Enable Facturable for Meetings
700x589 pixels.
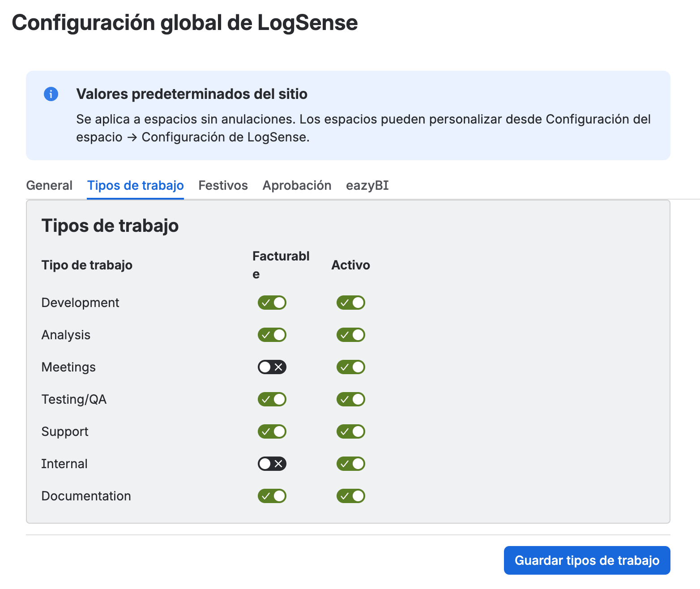click(272, 367)
